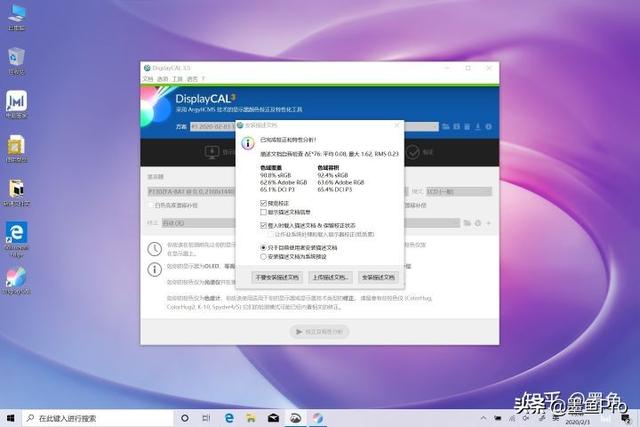Click the clock icon in the main window info area
Viewport: 640px width, 427px height.
(x=155, y=249)
